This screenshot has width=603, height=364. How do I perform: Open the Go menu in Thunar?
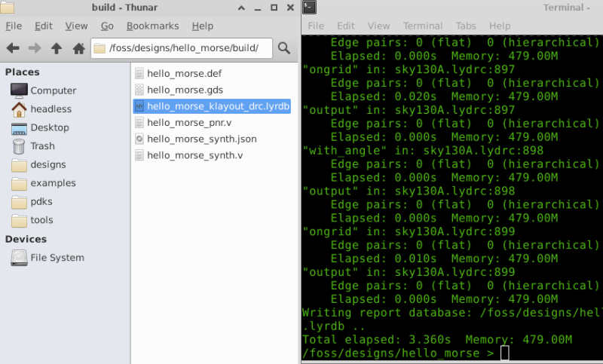107,26
